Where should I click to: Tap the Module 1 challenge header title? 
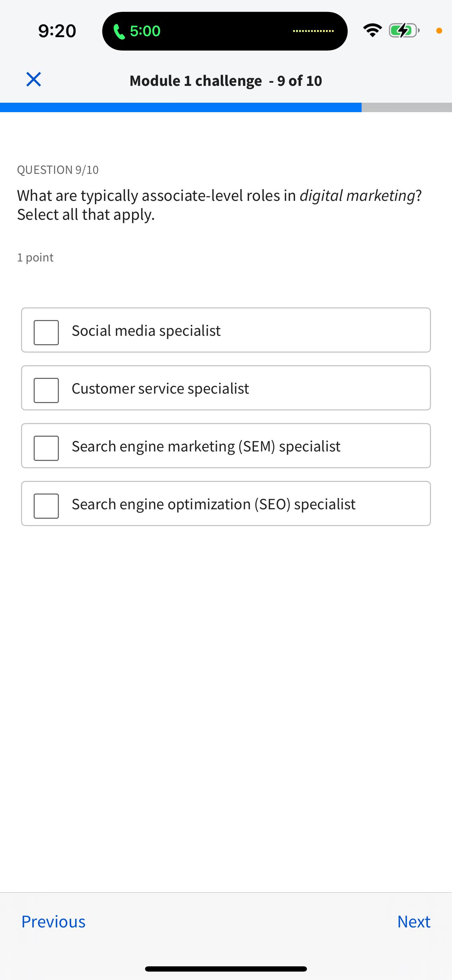point(226,81)
